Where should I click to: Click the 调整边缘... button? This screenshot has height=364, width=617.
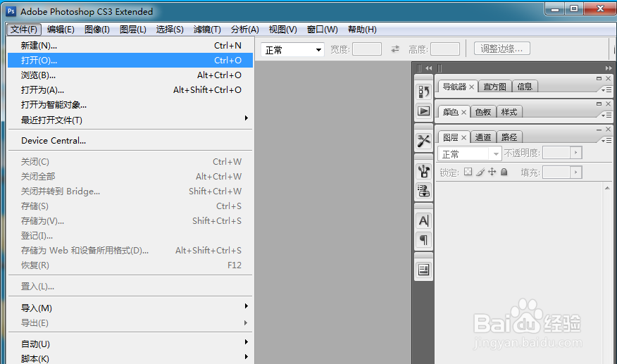click(x=501, y=49)
